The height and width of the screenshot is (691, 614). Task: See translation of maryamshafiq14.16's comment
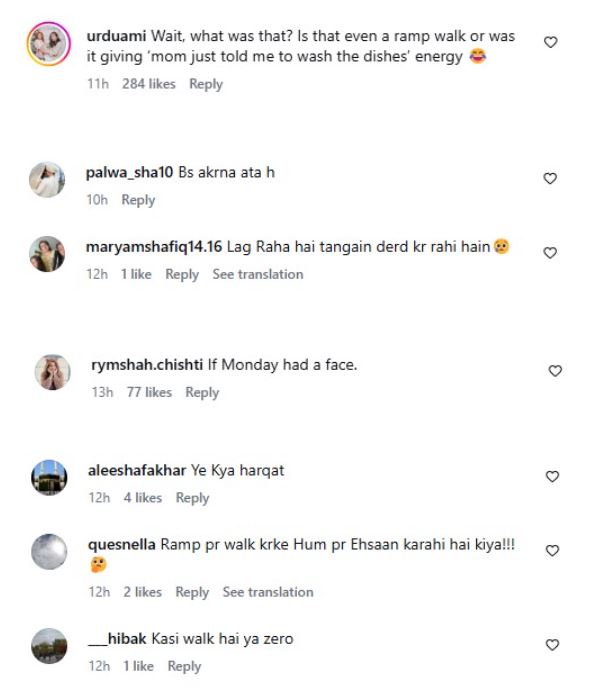point(258,274)
